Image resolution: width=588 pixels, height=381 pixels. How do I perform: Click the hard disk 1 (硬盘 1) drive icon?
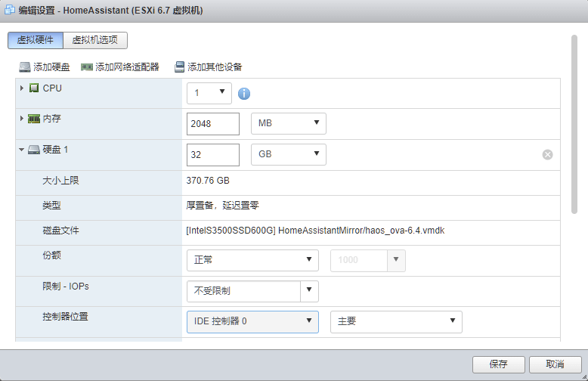[x=34, y=150]
